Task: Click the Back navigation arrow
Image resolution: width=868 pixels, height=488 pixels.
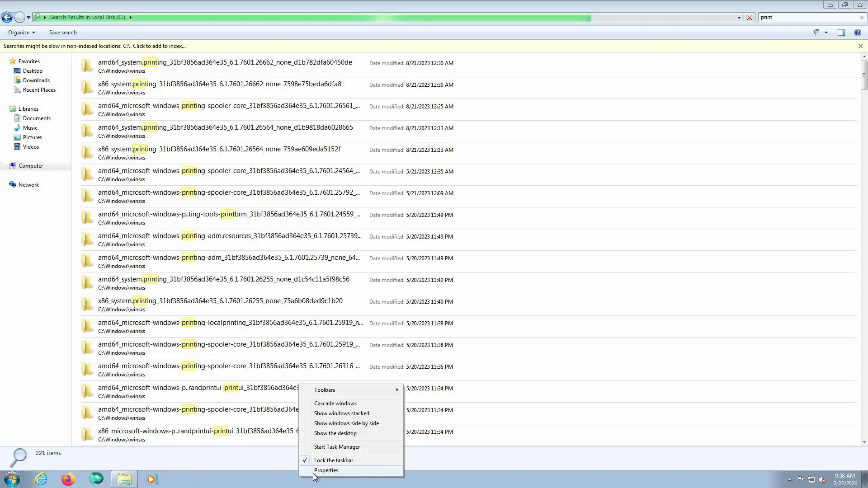Action: pos(7,18)
